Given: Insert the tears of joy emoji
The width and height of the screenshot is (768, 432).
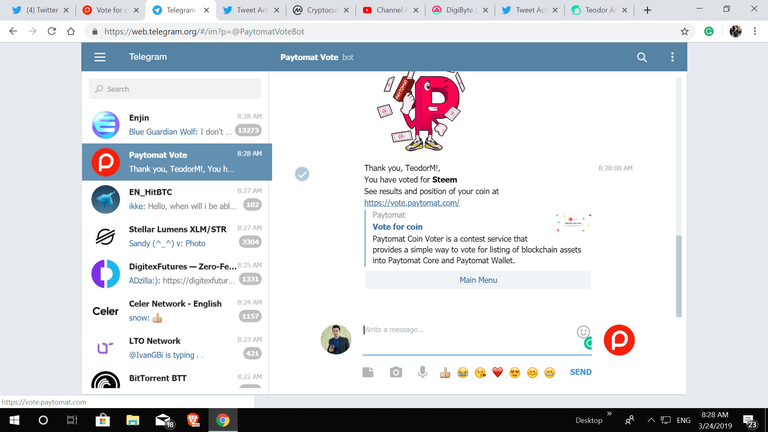Looking at the screenshot, I should [462, 373].
